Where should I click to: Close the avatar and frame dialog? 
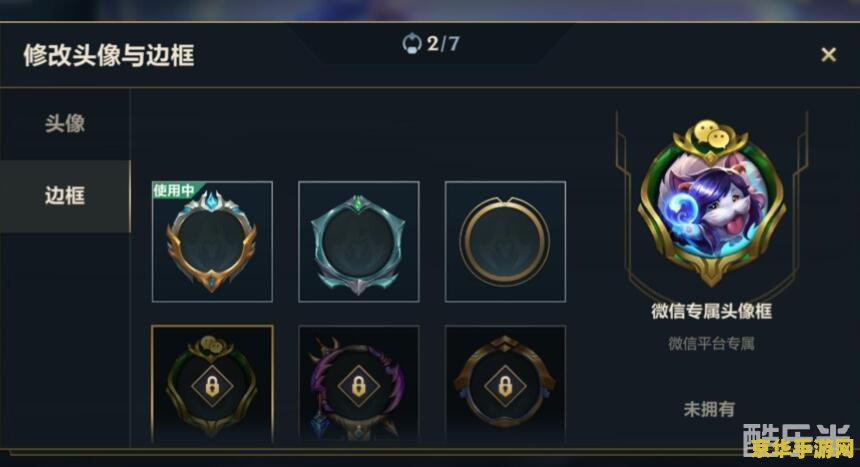pos(828,54)
